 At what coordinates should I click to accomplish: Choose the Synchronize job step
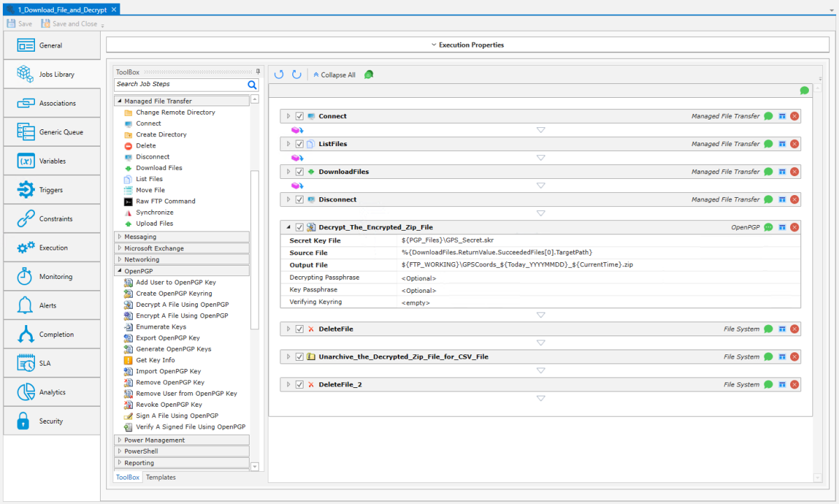click(155, 213)
